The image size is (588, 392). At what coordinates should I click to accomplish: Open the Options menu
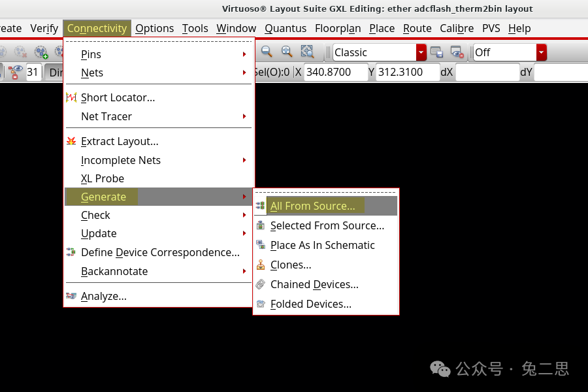click(154, 29)
